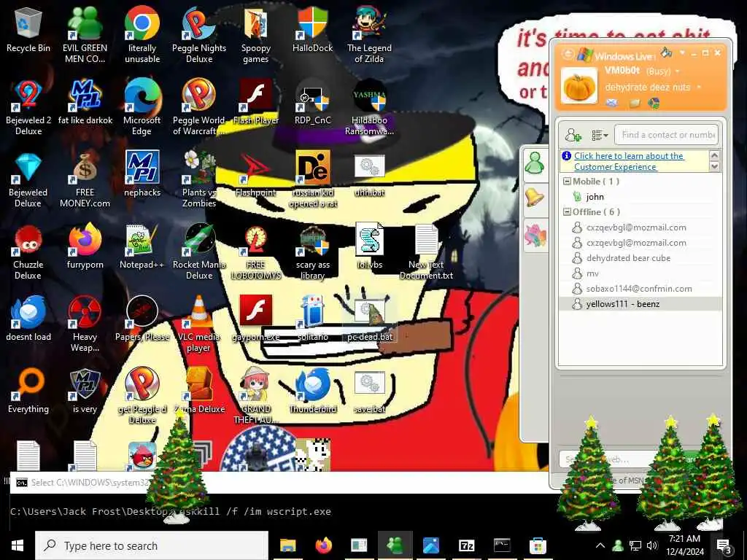Click the folder icon in Messenger header
747x560 pixels.
634,102
